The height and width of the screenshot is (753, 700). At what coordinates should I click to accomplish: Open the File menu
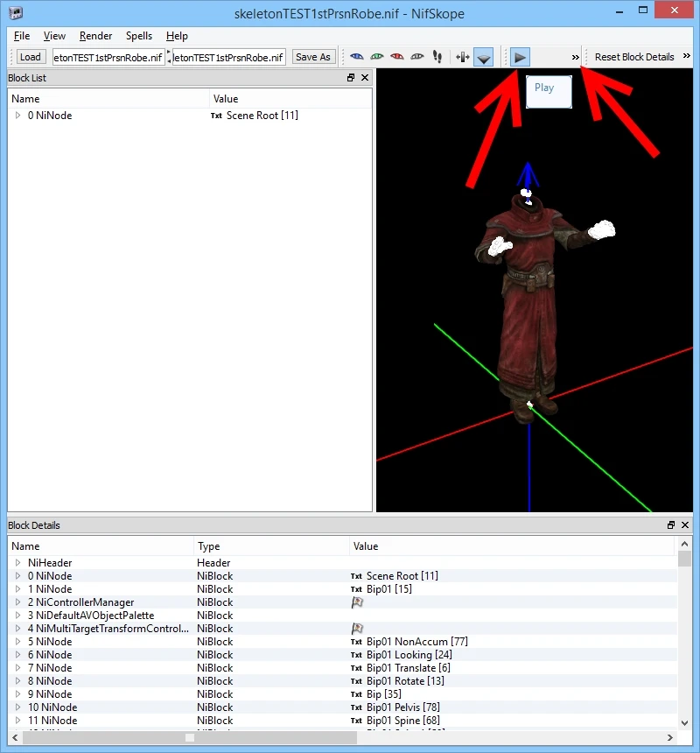(22, 36)
